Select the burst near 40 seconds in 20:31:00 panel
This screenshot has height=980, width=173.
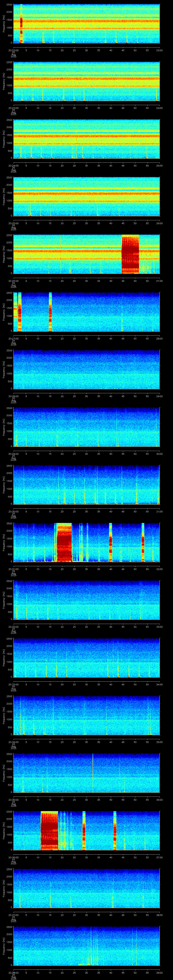point(111,543)
